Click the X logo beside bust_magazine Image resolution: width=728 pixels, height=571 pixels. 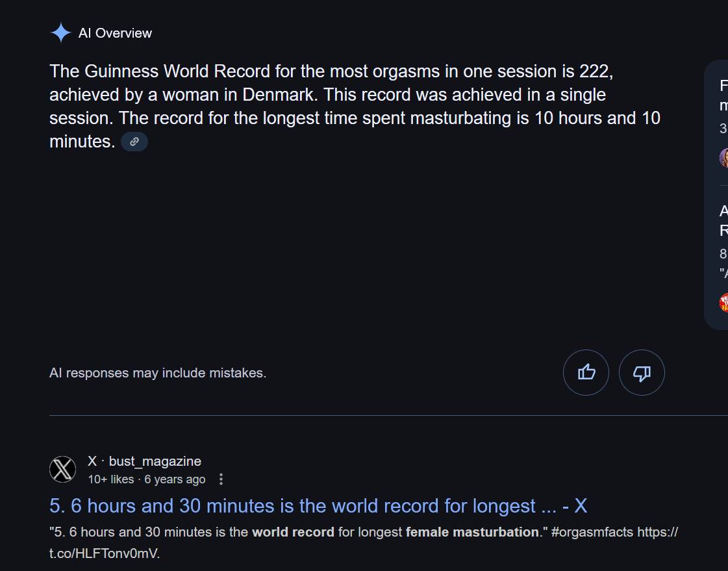[63, 469]
